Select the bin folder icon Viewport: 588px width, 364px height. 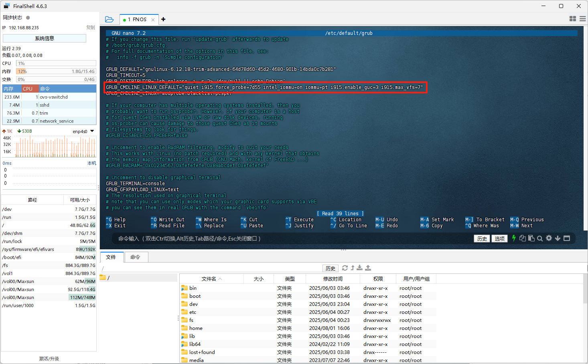[185, 288]
